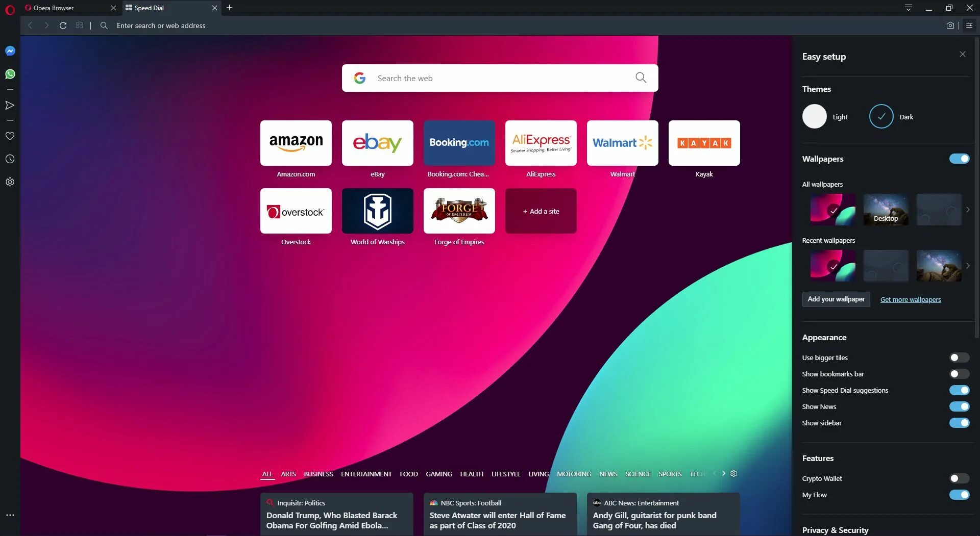Choose the Desktop wallpaper thumbnail
980x536 pixels.
coord(886,210)
